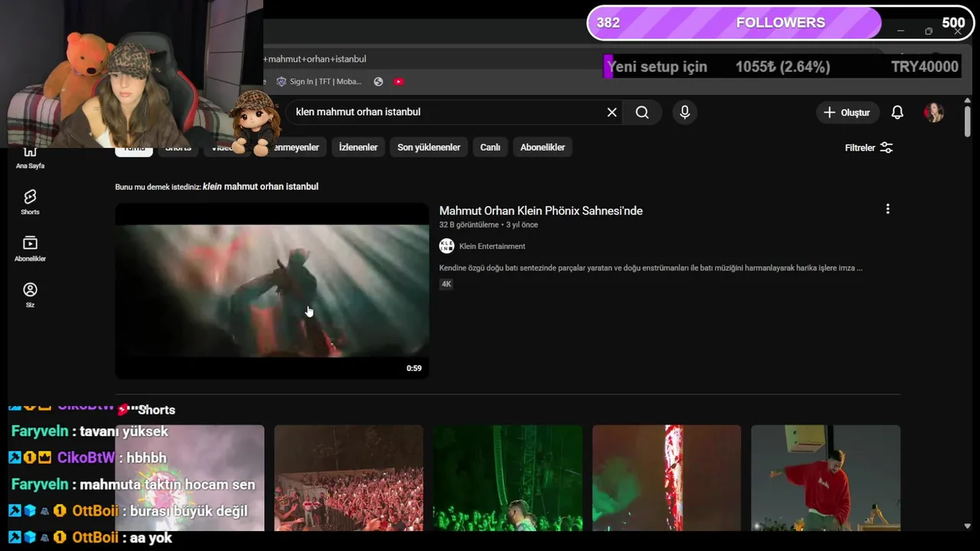Select the İzlenenler filter chip
Image resolution: width=980 pixels, height=551 pixels.
(358, 147)
